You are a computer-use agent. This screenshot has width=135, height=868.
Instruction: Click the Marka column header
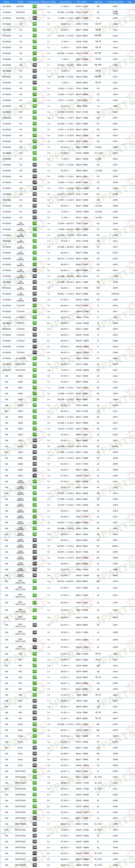[x=7, y=2]
